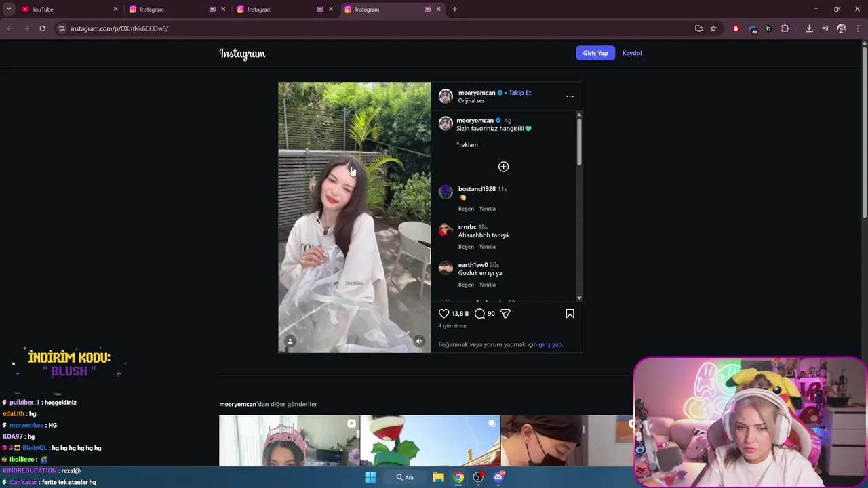Reply to bostanci1928 with Yanıtla
Viewport: 868px width, 488px height.
point(487,209)
